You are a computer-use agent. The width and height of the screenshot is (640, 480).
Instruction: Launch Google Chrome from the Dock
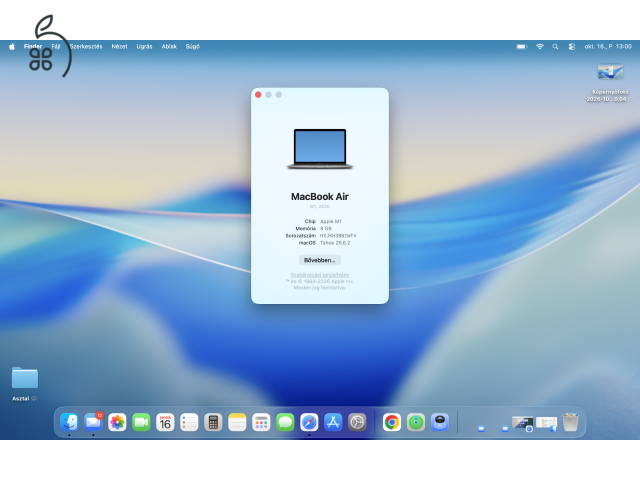point(392,422)
